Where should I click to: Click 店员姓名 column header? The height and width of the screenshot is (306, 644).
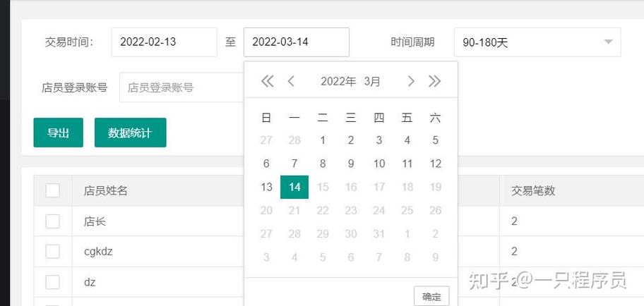tap(106, 190)
